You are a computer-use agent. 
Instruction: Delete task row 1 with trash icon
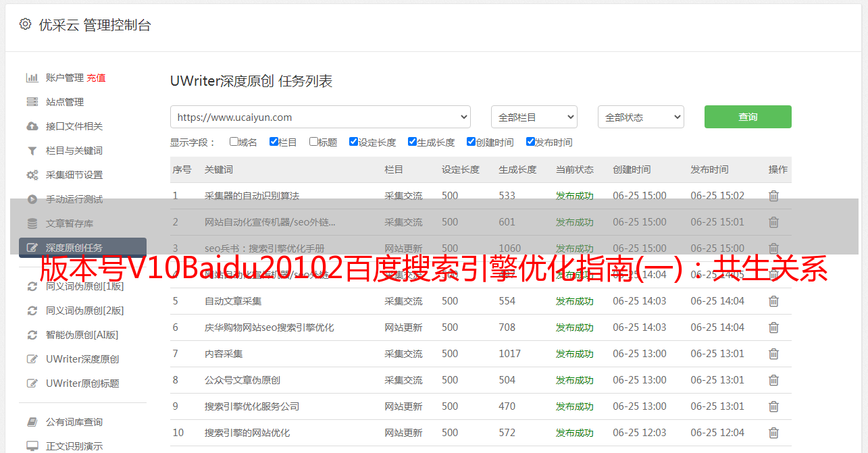(x=773, y=196)
